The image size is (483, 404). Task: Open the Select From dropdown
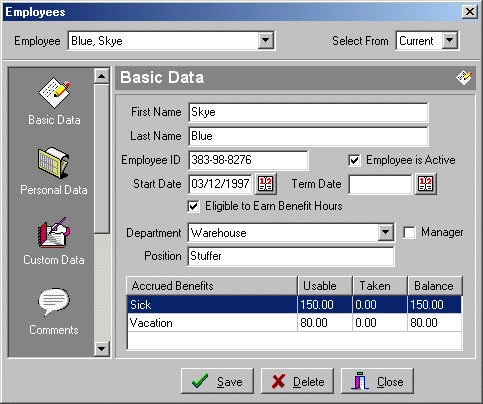tap(450, 41)
